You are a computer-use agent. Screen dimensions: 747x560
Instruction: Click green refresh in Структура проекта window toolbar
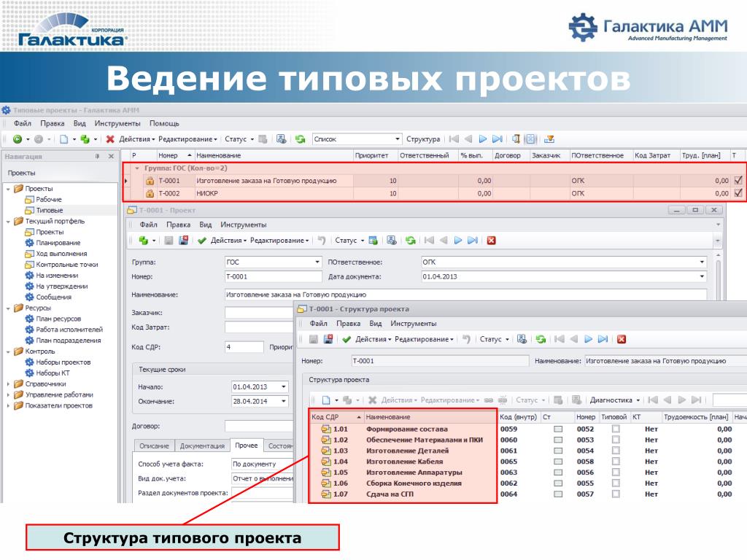click(541, 339)
